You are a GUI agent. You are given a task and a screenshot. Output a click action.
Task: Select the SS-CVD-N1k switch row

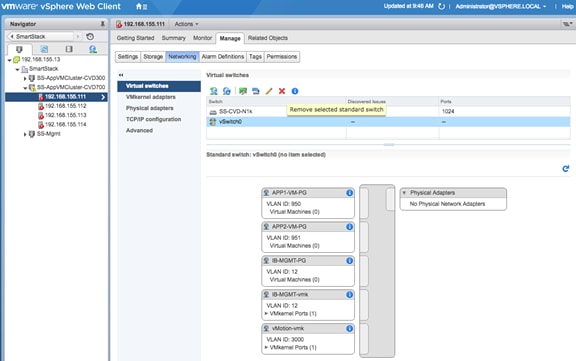(x=388, y=111)
